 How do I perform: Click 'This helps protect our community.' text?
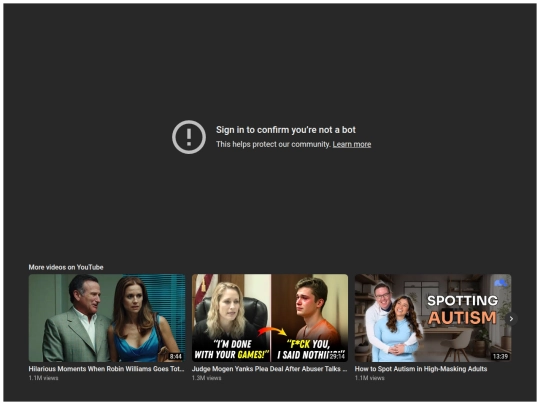(x=273, y=144)
